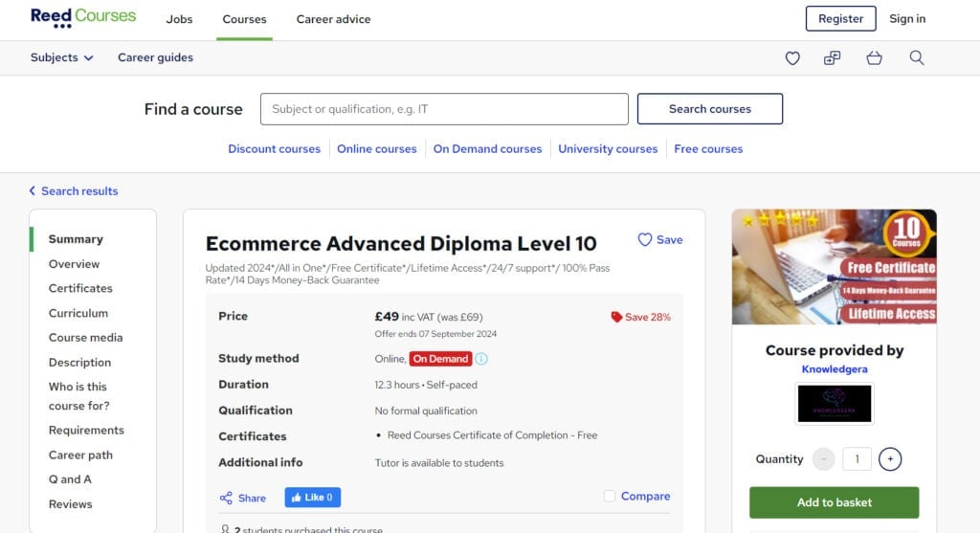Open the University courses link
The width and height of the screenshot is (980, 533).
608,149
